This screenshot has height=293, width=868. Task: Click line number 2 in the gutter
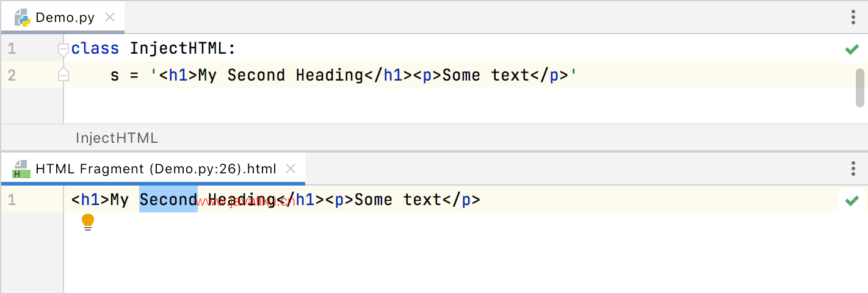tap(12, 76)
